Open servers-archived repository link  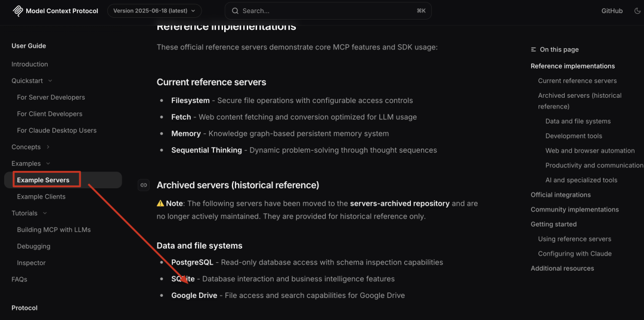click(400, 203)
